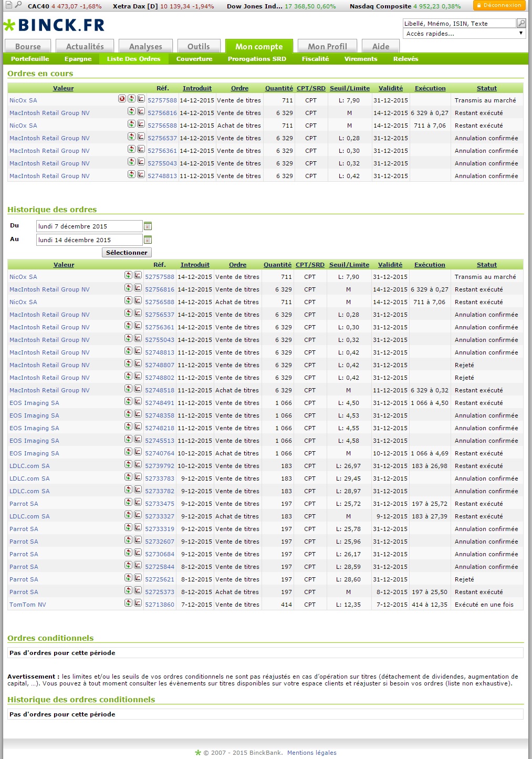Click the document icon beside the CAC40 ticker

tap(8, 5)
